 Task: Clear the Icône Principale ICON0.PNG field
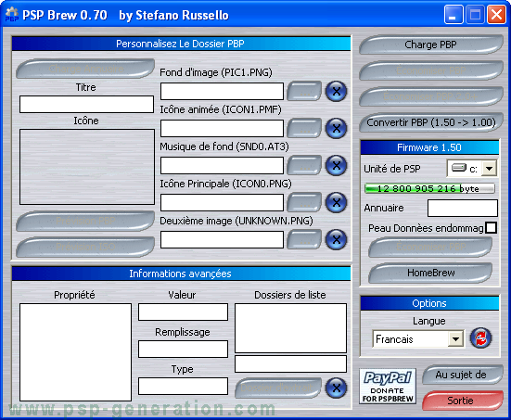[x=336, y=203]
